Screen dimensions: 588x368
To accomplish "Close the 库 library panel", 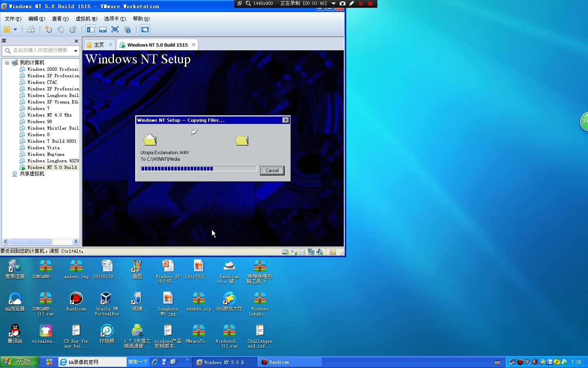I will tap(76, 41).
